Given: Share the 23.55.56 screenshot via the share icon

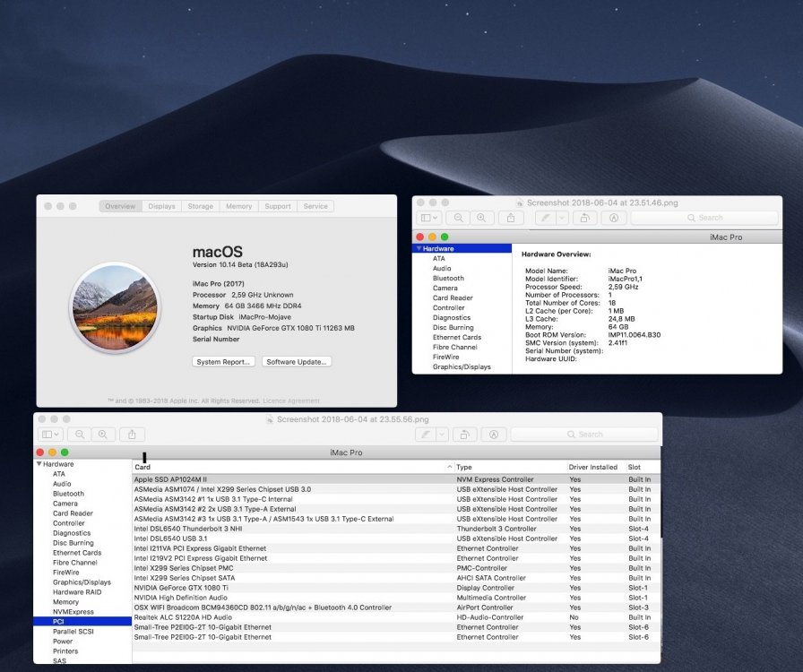Looking at the screenshot, I should pos(132,435).
